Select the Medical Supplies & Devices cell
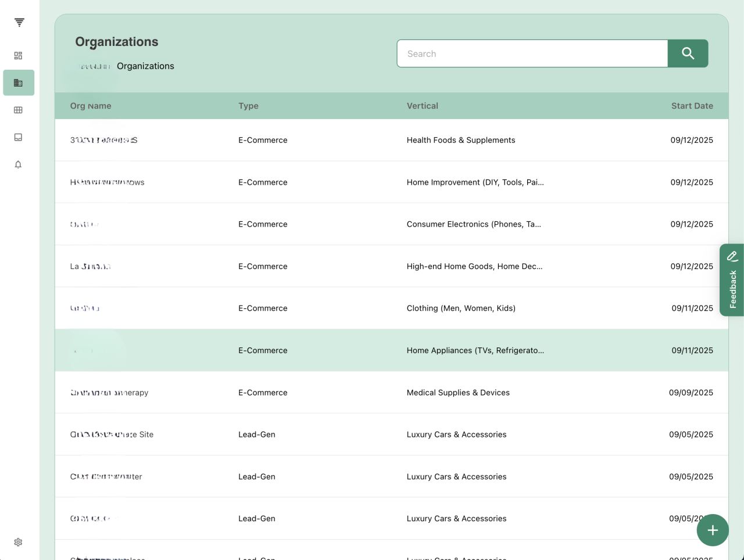This screenshot has height=560, width=744. (458, 393)
